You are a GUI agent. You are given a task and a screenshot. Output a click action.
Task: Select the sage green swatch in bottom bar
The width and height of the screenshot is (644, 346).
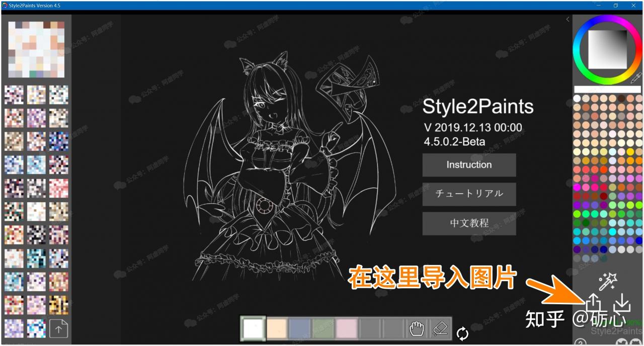click(324, 329)
